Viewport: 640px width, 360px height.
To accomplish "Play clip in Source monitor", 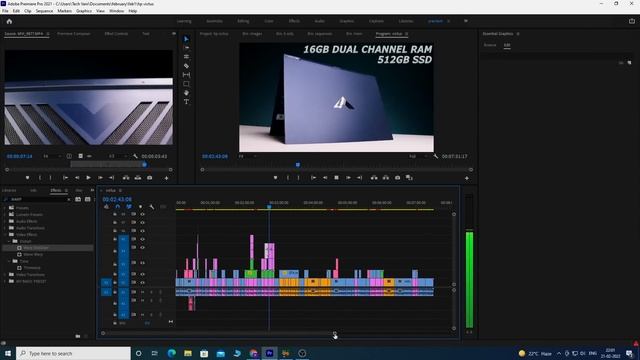I will click(88, 178).
